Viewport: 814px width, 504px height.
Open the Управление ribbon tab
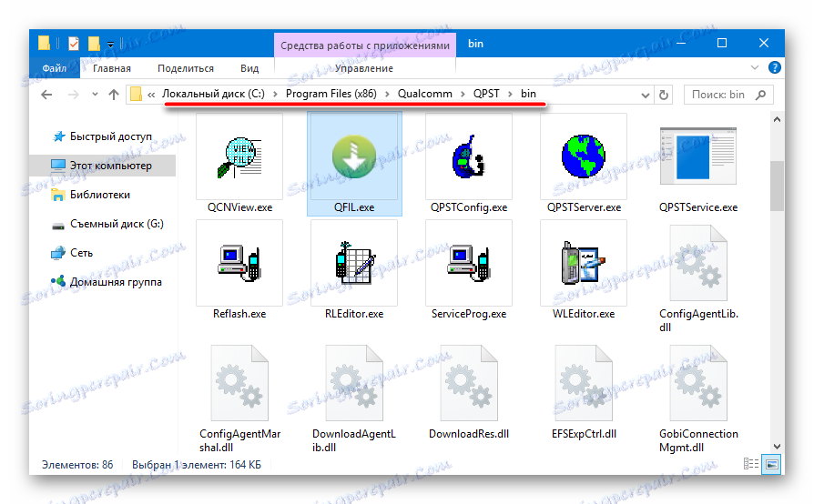[364, 68]
